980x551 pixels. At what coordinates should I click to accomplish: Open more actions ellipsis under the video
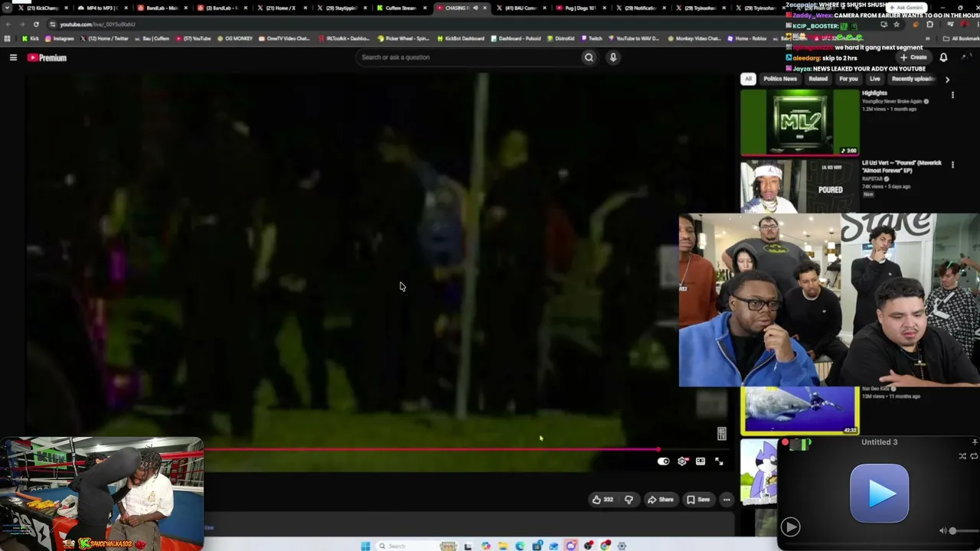(x=727, y=500)
